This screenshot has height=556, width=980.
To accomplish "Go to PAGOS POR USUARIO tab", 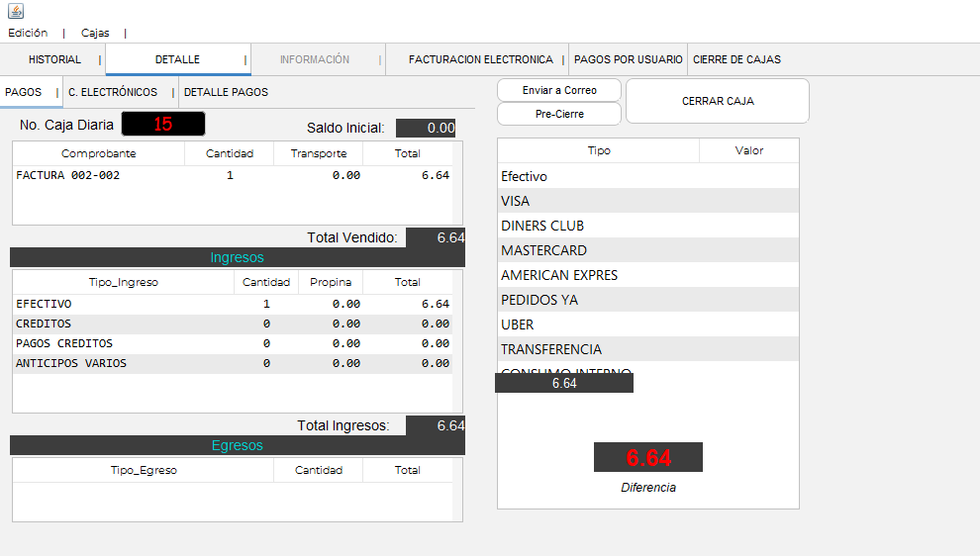I will coord(628,59).
